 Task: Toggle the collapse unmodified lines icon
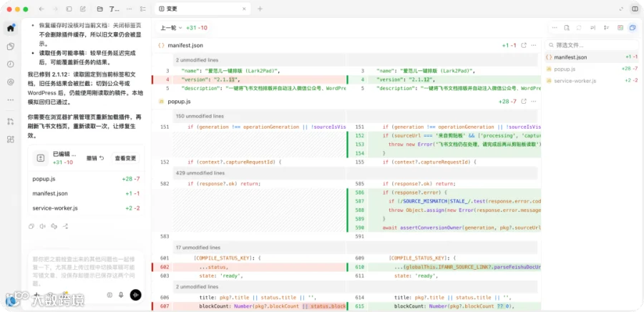pyautogui.click(x=606, y=28)
